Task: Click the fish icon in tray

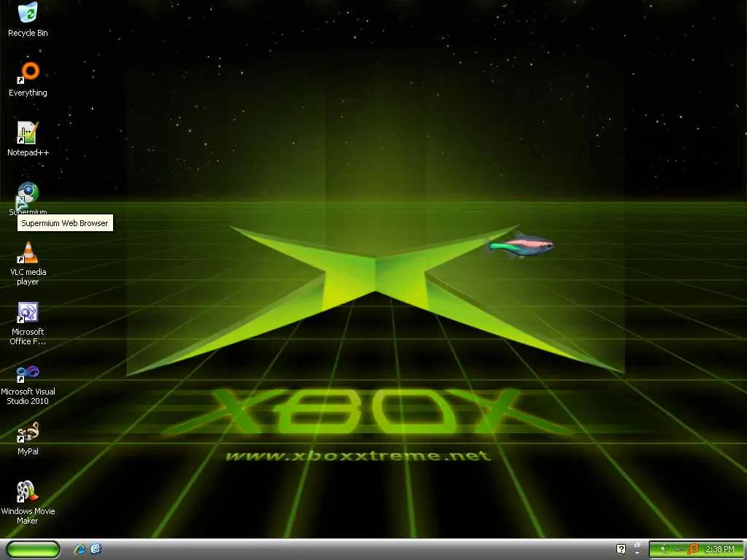Action: point(678,550)
